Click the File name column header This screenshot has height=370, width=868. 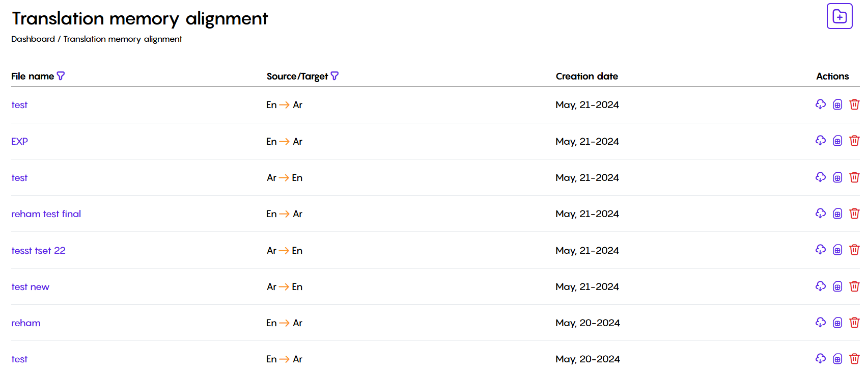click(33, 76)
